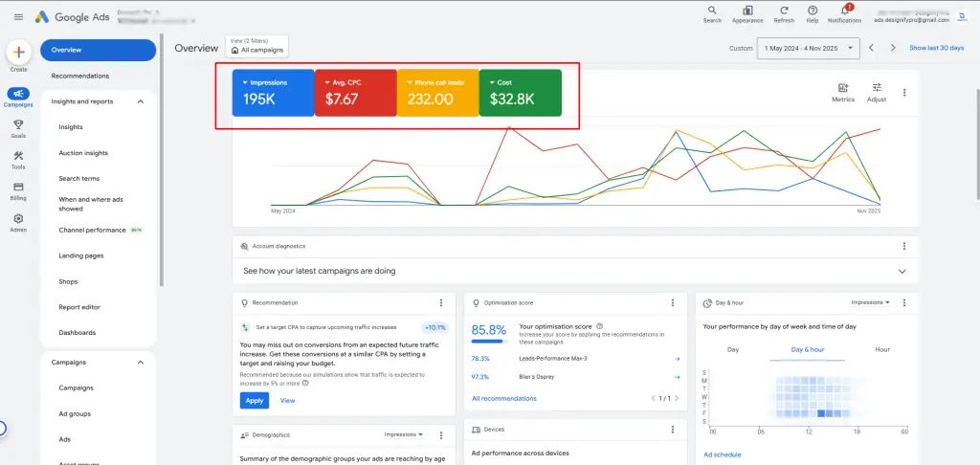Click the account profile avatar
This screenshot has width=980, height=465.
(x=964, y=17)
